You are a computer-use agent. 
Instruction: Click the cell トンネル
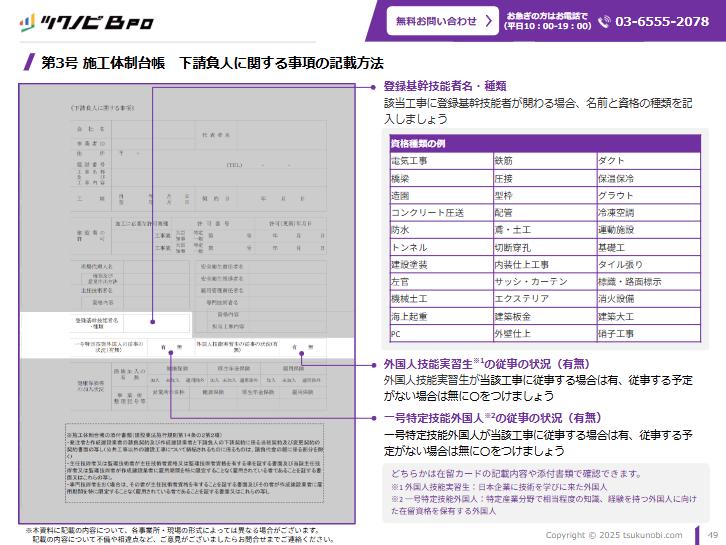pyautogui.click(x=441, y=247)
